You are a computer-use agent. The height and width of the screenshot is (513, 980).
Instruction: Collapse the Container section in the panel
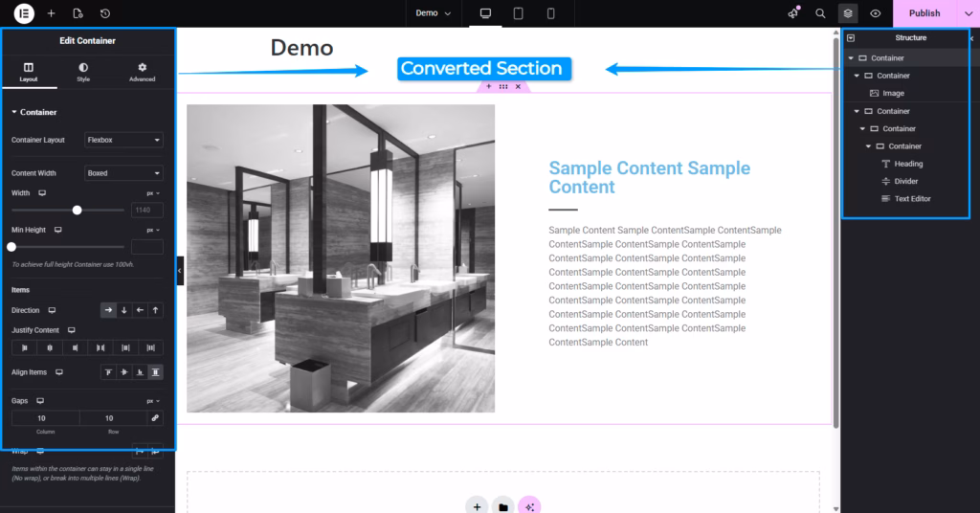pyautogui.click(x=34, y=113)
